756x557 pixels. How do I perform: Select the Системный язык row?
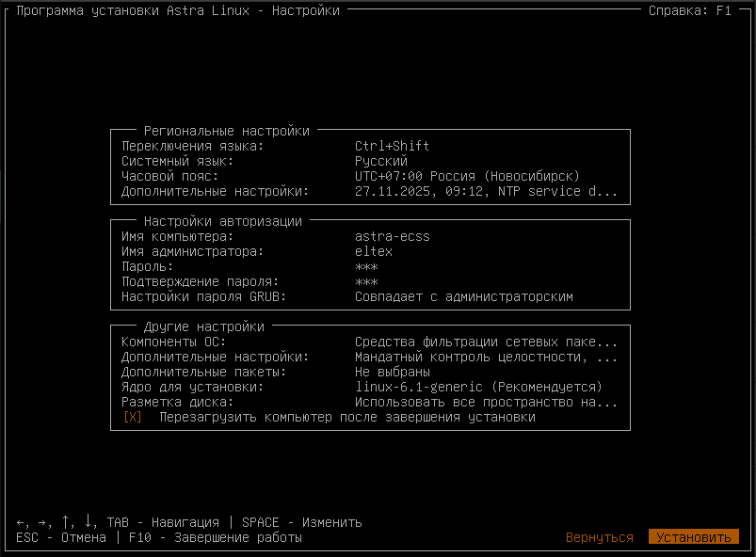pyautogui.click(x=380, y=161)
